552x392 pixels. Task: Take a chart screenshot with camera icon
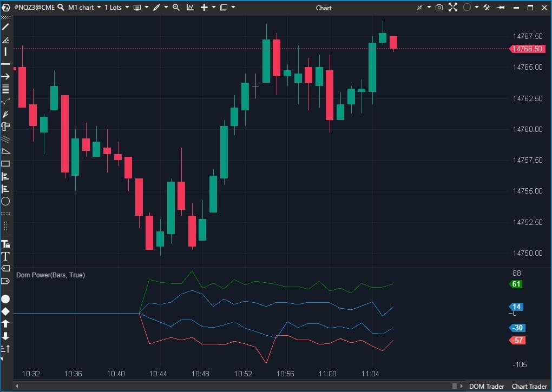pyautogui.click(x=439, y=8)
